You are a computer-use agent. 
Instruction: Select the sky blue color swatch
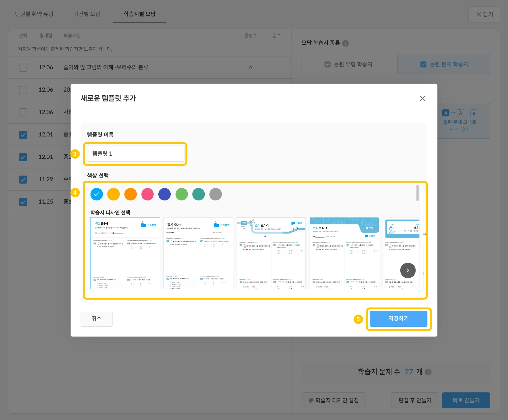tap(96, 194)
